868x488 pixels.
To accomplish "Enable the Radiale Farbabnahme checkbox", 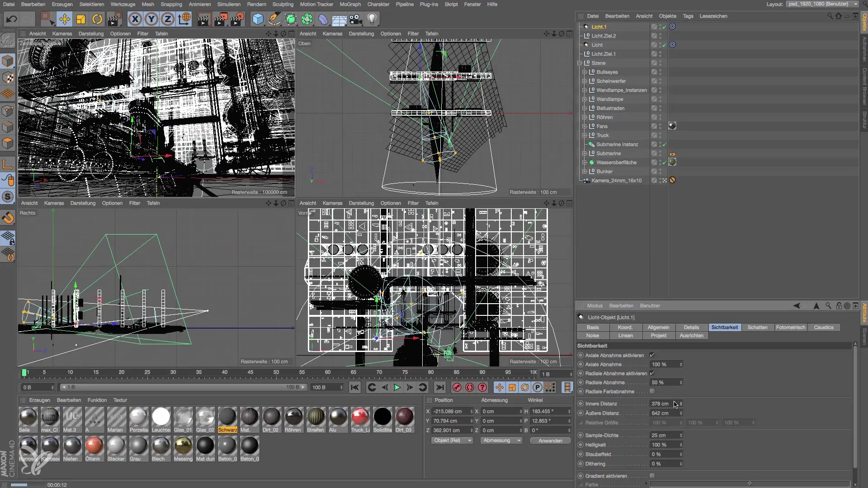I will click(x=652, y=391).
